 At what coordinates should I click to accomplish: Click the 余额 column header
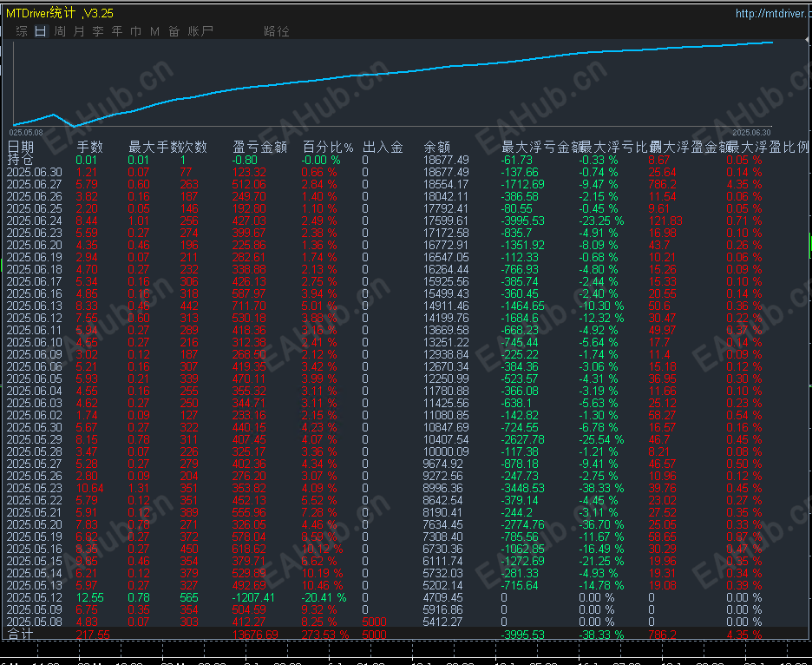pos(436,148)
